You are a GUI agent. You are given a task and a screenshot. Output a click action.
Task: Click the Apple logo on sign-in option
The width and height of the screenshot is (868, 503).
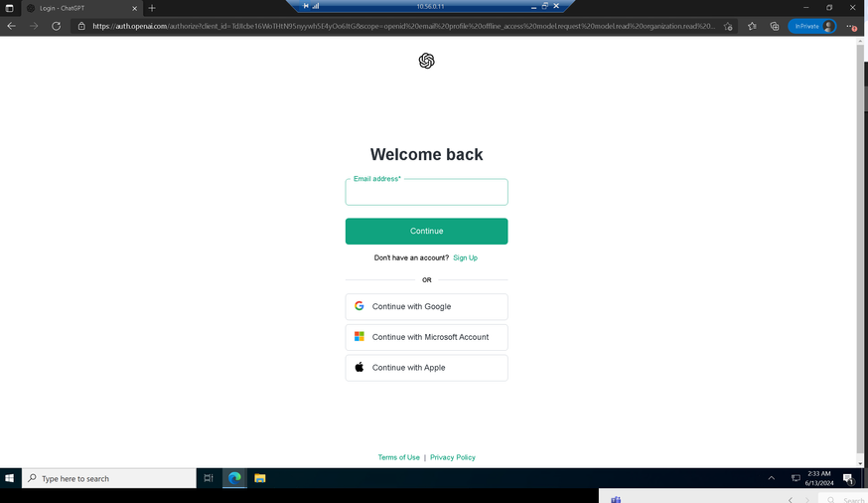coord(360,367)
